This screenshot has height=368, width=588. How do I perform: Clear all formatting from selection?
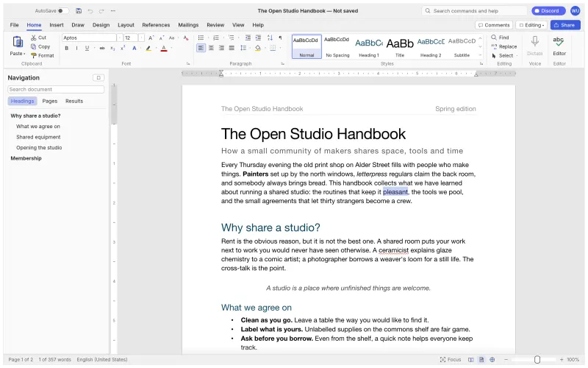click(x=186, y=38)
